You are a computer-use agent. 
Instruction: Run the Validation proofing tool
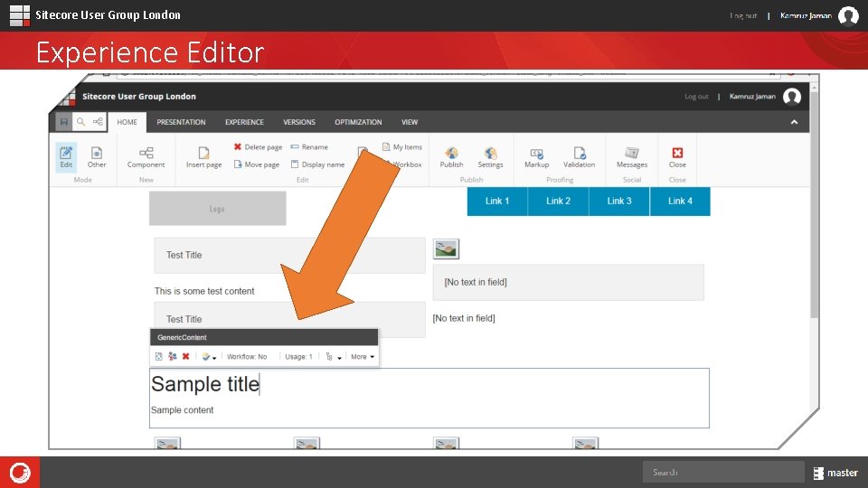[579, 157]
